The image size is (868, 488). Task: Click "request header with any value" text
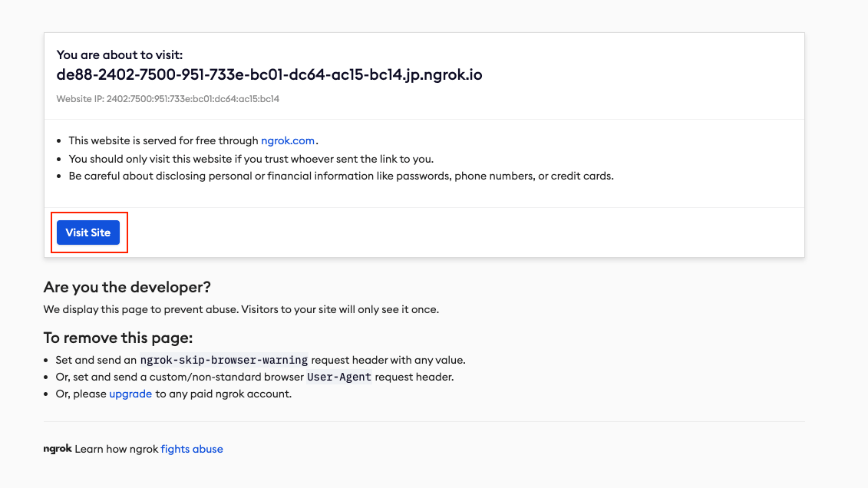tap(388, 360)
